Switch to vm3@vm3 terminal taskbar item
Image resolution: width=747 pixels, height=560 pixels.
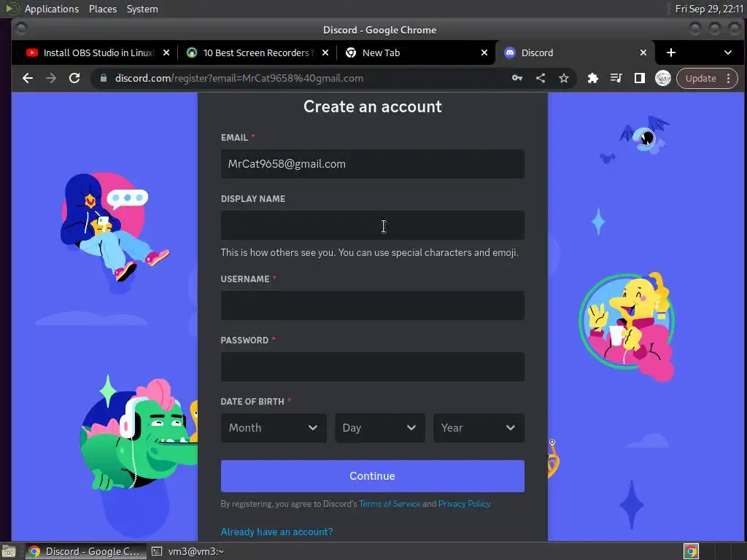coord(187,551)
